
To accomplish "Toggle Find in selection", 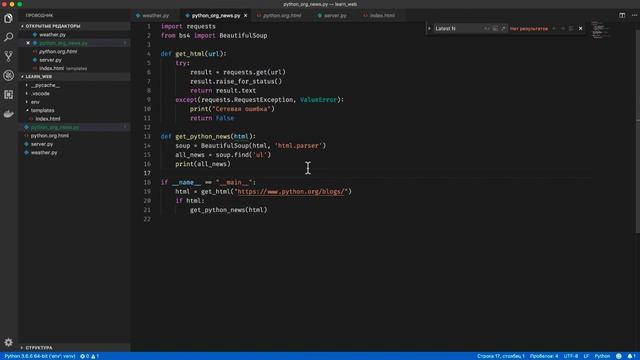I will (x=571, y=29).
